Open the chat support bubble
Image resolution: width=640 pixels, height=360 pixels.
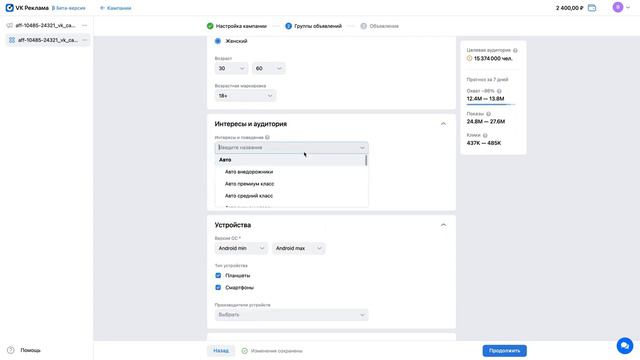624,346
